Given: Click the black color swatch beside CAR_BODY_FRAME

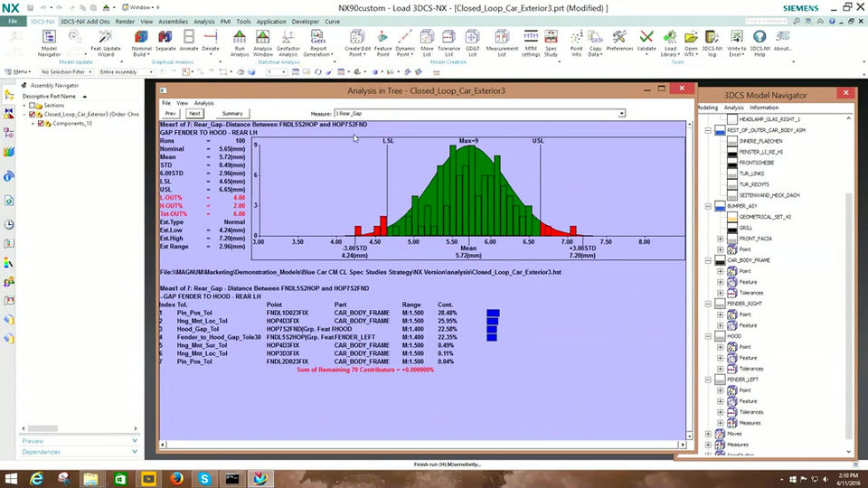Looking at the screenshot, I should tap(720, 260).
